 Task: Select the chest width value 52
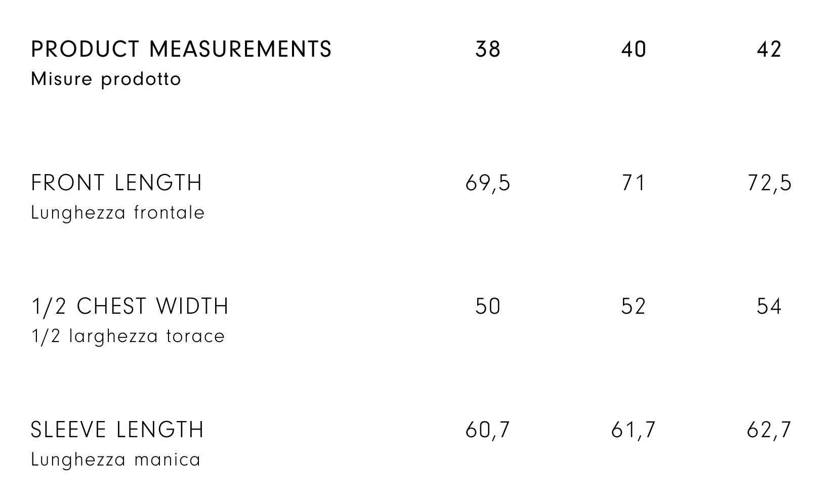click(633, 307)
